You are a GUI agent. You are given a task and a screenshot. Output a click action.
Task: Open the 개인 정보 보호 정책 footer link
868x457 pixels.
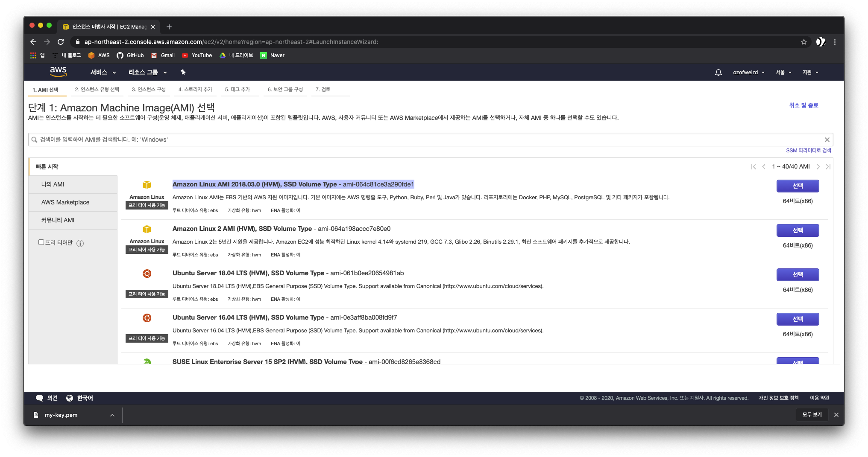coord(778,398)
